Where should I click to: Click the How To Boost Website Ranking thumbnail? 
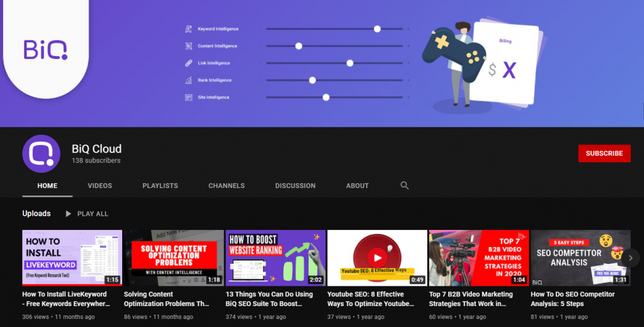[x=276, y=258]
